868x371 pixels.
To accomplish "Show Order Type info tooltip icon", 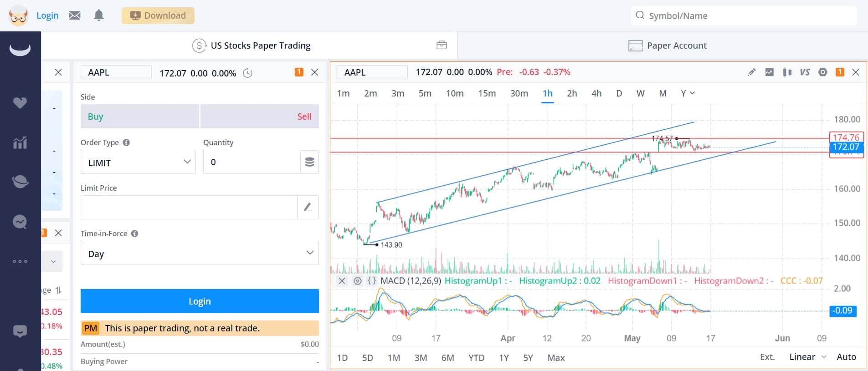I will pyautogui.click(x=126, y=142).
